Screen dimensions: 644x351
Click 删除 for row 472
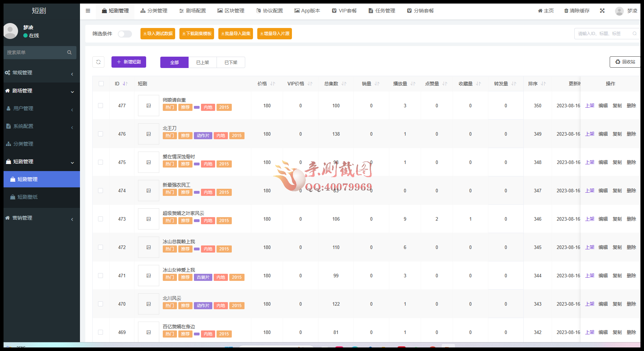(631, 247)
